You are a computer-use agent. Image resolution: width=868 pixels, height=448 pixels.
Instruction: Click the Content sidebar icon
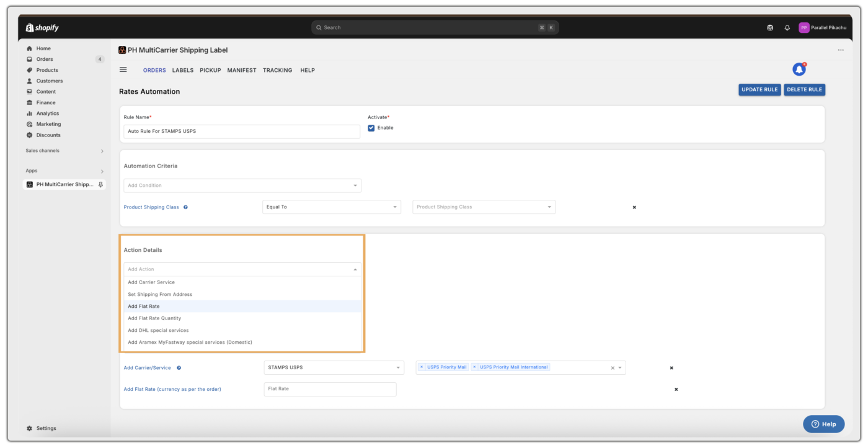click(x=29, y=92)
